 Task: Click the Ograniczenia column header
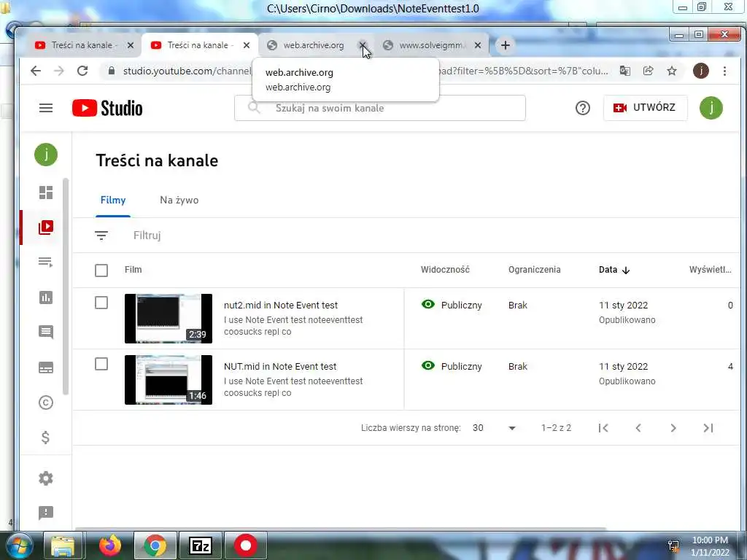pos(534,270)
